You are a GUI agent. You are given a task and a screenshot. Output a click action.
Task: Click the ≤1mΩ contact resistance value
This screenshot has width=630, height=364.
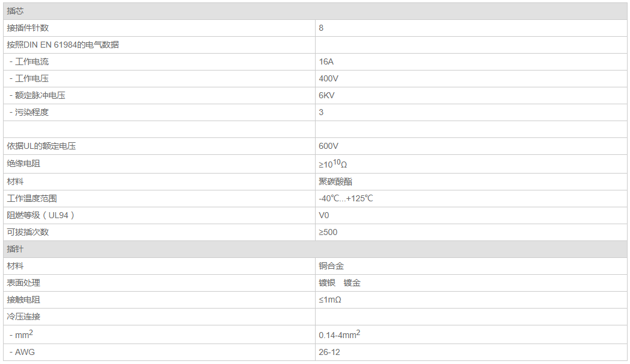[331, 300]
